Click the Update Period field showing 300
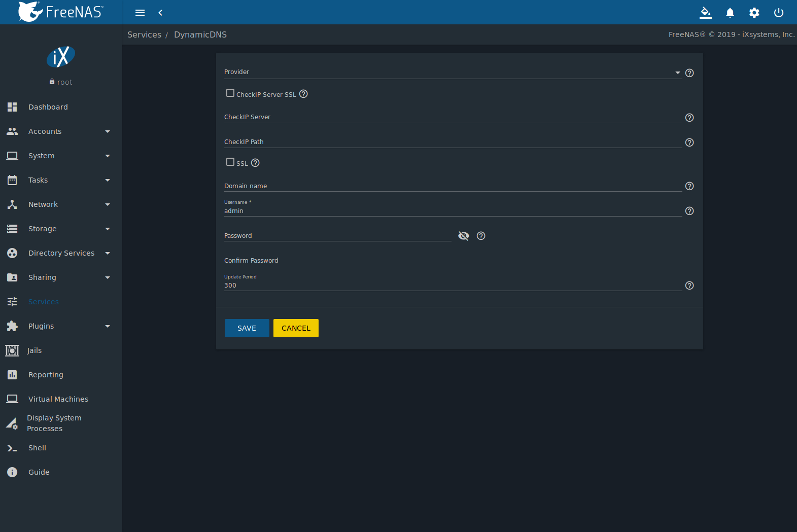This screenshot has height=532, width=797. 453,285
